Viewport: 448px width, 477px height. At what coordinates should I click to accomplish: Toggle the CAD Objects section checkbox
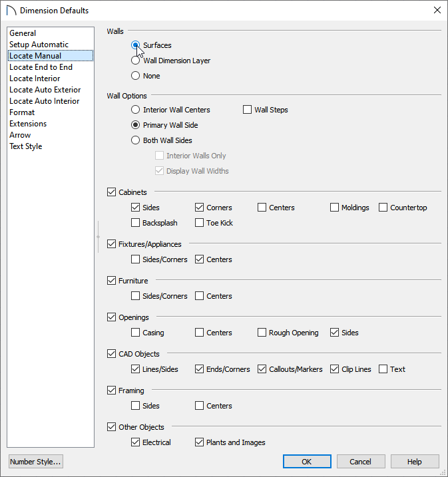tap(111, 353)
